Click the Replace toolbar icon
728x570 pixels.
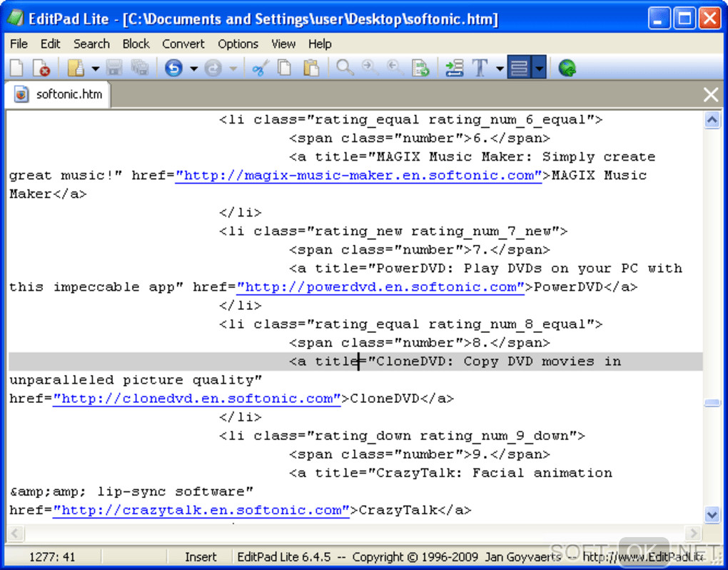420,68
